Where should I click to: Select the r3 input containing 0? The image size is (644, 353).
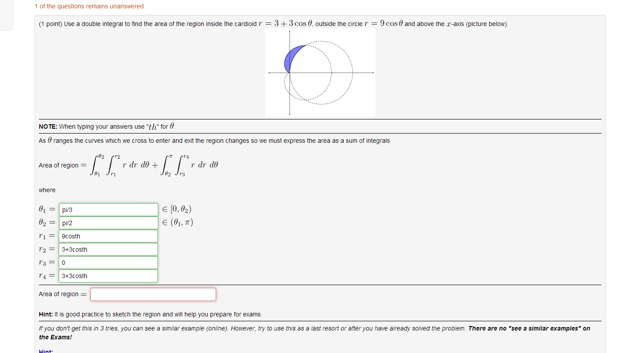[x=108, y=262]
